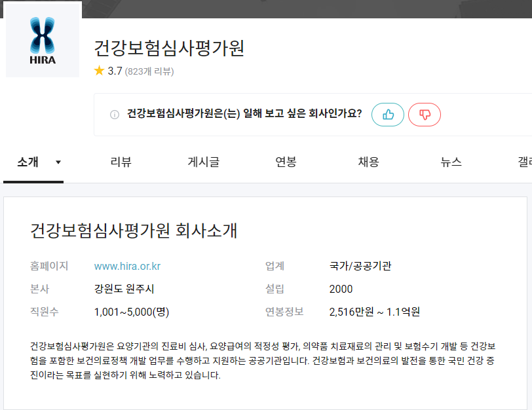Click the 건강보험심사평가원 company title
Image resolution: width=532 pixels, height=410 pixels.
pos(168,48)
